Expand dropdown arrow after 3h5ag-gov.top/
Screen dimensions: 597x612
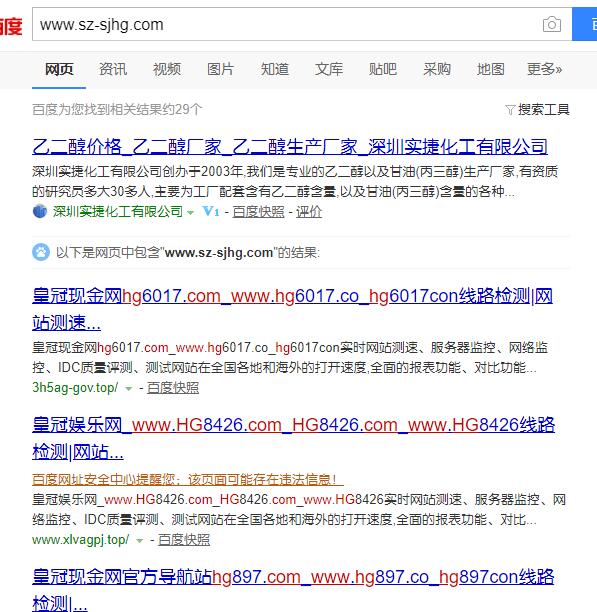[x=128, y=388]
